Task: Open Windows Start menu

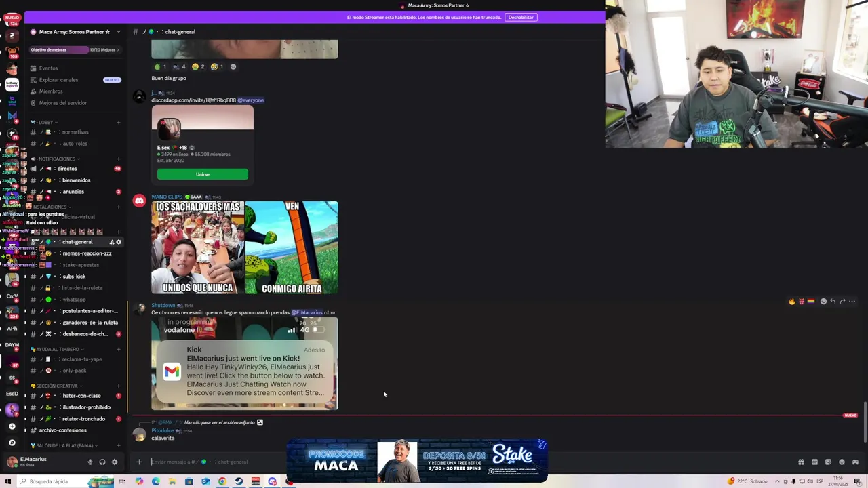Action: point(7,481)
